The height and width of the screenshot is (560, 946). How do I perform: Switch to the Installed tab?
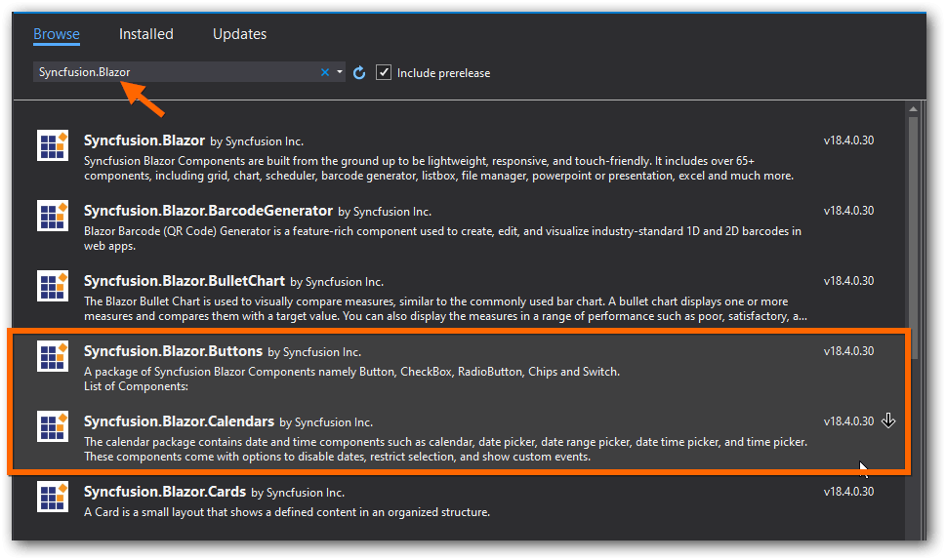point(146,34)
